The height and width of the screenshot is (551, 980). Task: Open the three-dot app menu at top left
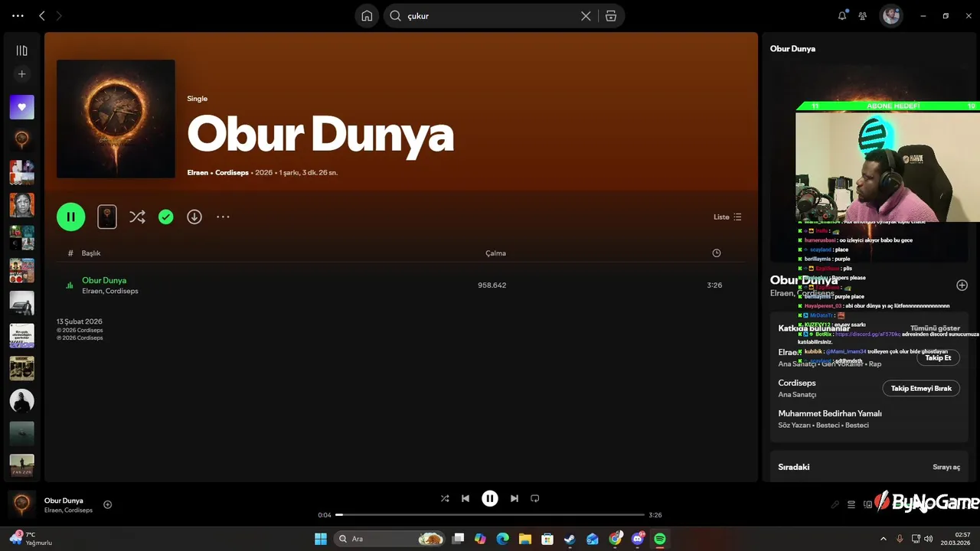(x=18, y=15)
